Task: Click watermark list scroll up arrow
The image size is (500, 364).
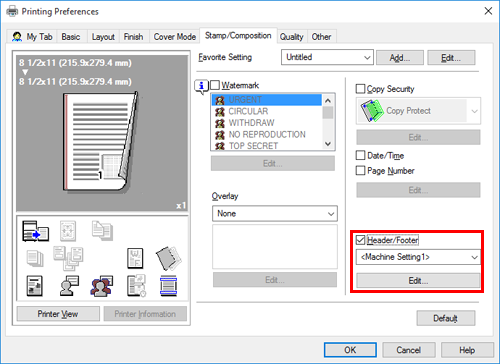Action: pyautogui.click(x=328, y=100)
